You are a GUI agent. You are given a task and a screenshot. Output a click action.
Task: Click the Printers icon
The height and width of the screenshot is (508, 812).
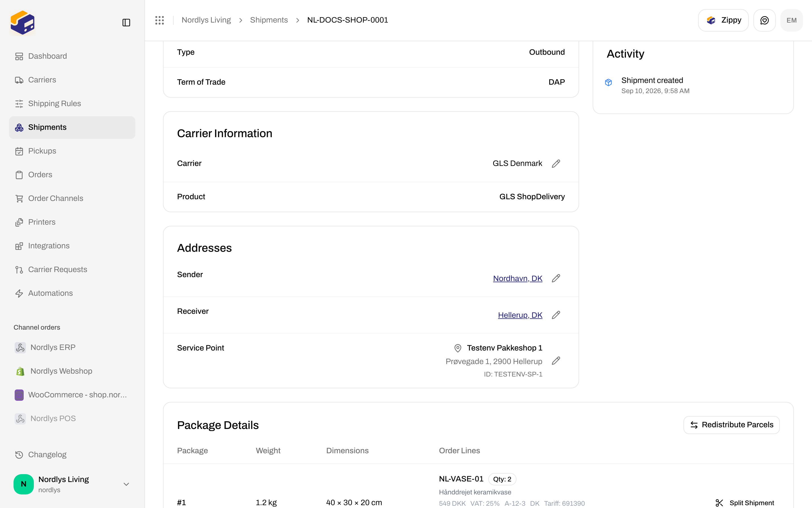(x=19, y=222)
